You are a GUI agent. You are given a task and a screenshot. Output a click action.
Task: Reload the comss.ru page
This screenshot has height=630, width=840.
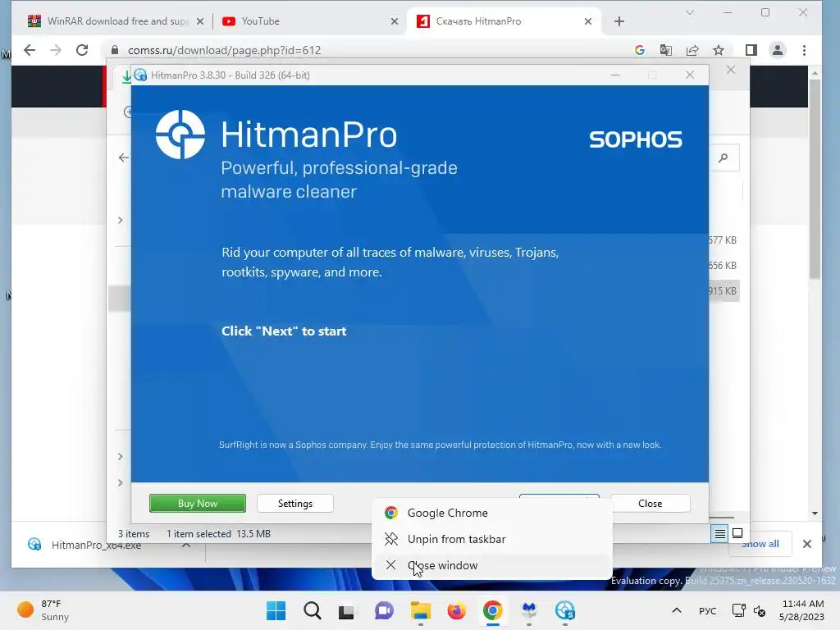82,50
